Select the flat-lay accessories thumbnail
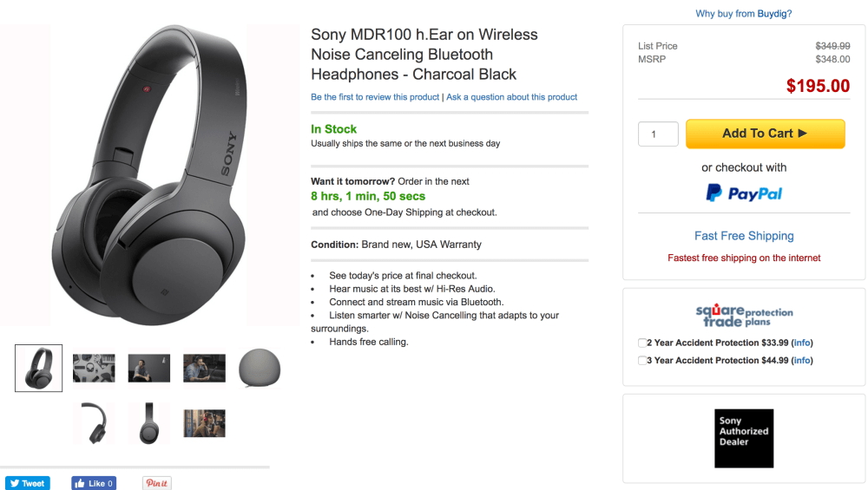The width and height of the screenshot is (868, 490). (94, 368)
